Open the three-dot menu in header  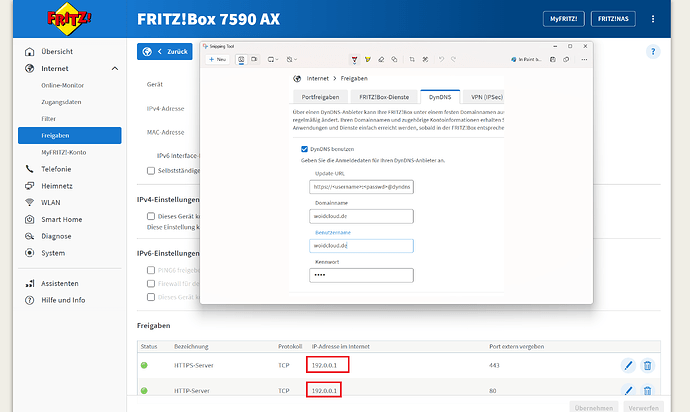point(653,19)
